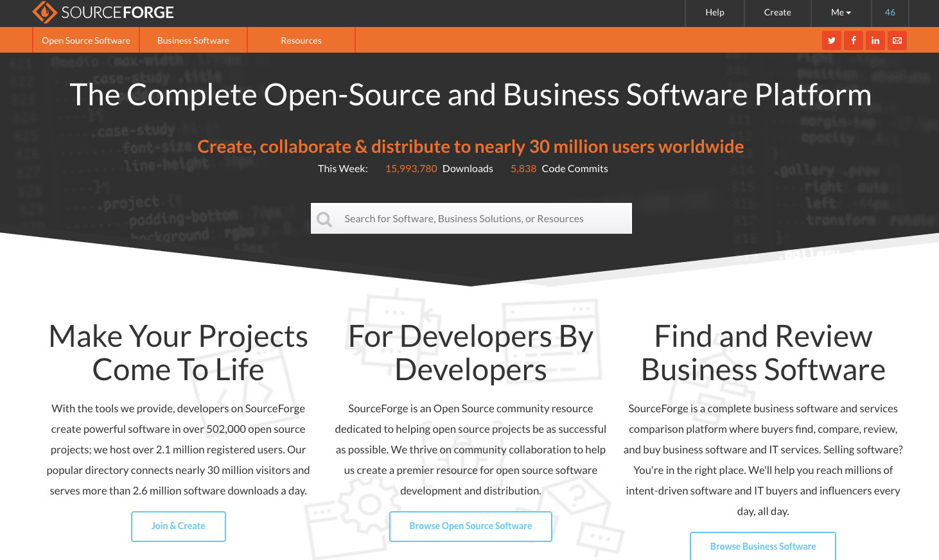
Task: Click the orange 30 million users tagline
Action: click(471, 146)
